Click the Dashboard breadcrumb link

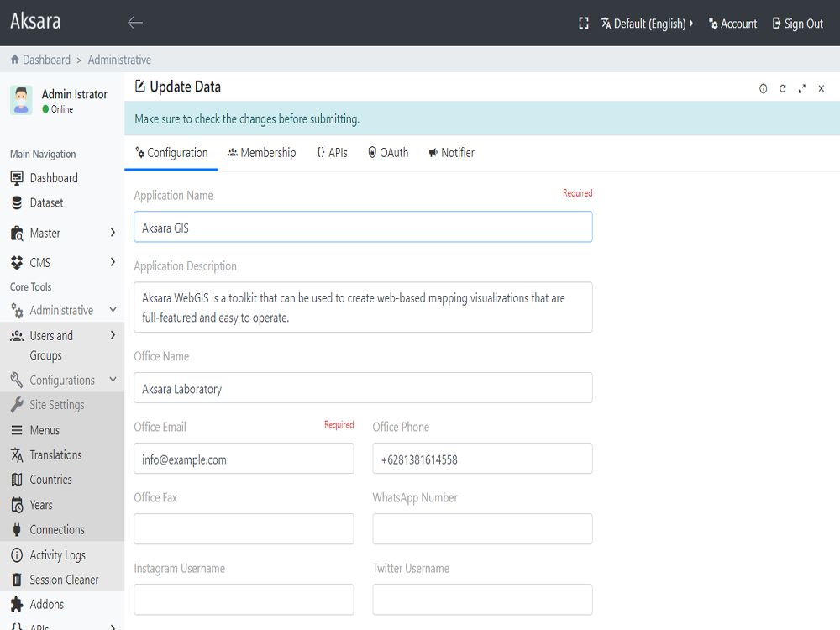point(46,60)
